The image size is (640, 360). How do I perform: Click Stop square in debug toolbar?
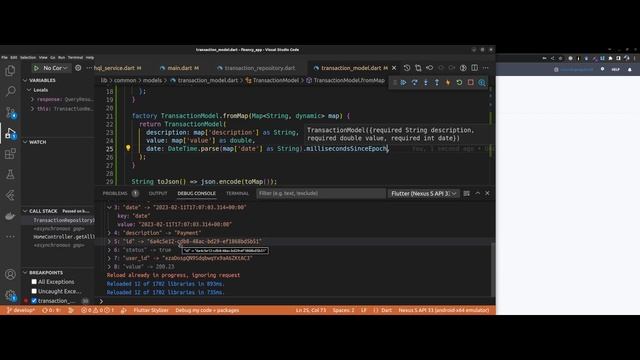click(471, 82)
